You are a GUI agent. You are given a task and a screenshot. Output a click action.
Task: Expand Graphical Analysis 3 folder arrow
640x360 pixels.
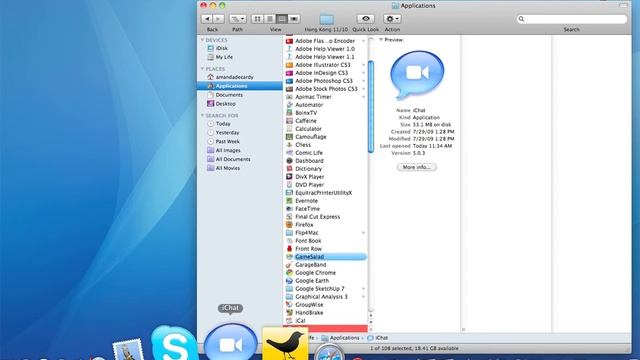click(x=363, y=297)
